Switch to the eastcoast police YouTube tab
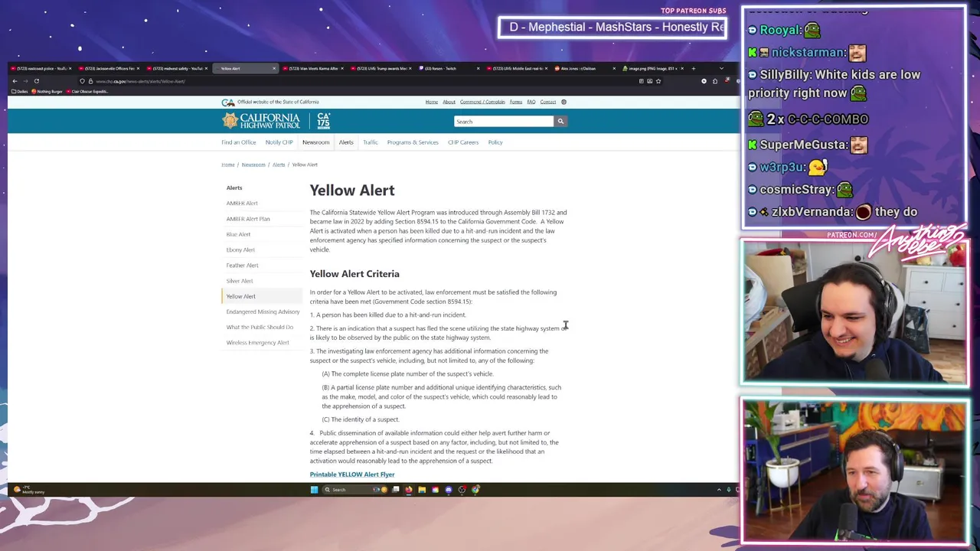Screen dimensions: 980x551 tap(40, 69)
